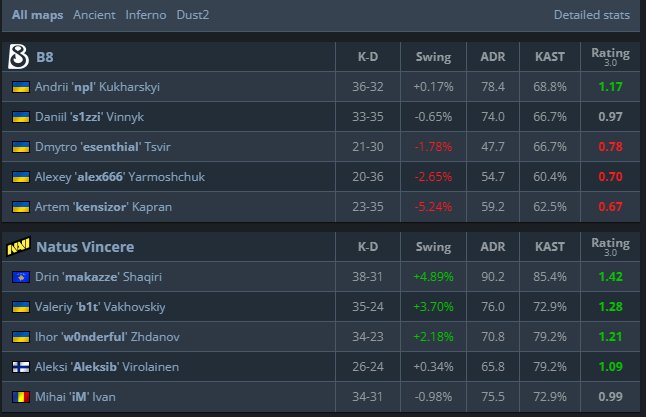This screenshot has width=646, height=417.
Task: Click the KAST header in Natus Vincere table
Action: click(x=549, y=247)
